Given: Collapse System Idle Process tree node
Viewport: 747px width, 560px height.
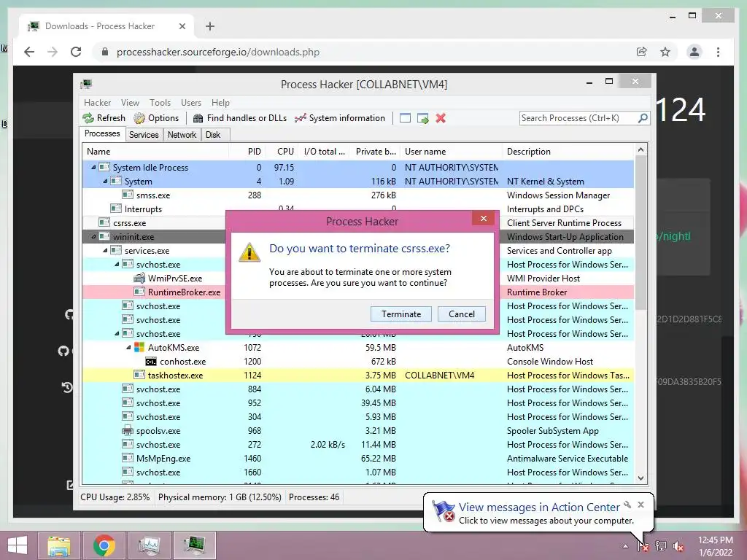Looking at the screenshot, I should [x=93, y=167].
